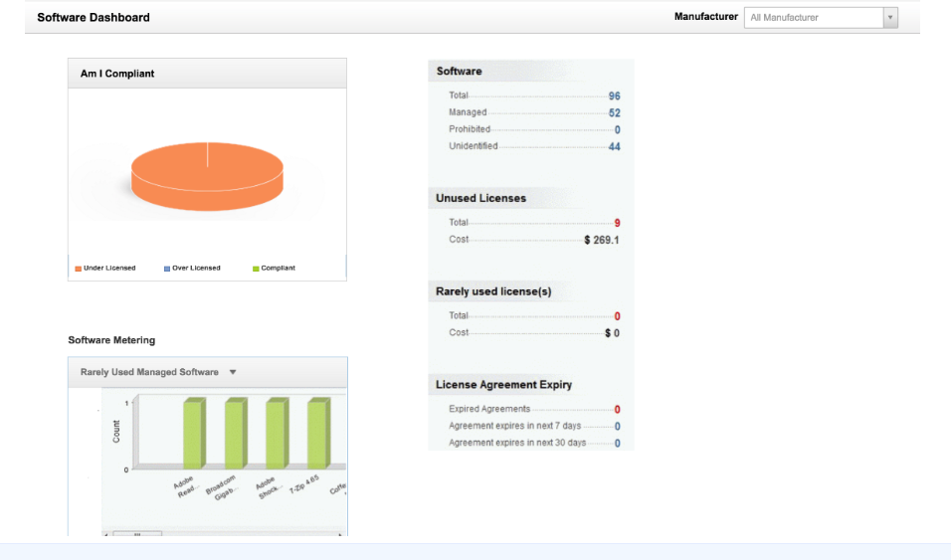Click the Under Licensed orange legend swatch
Image resolution: width=951 pixels, height=560 pixels.
tap(78, 269)
